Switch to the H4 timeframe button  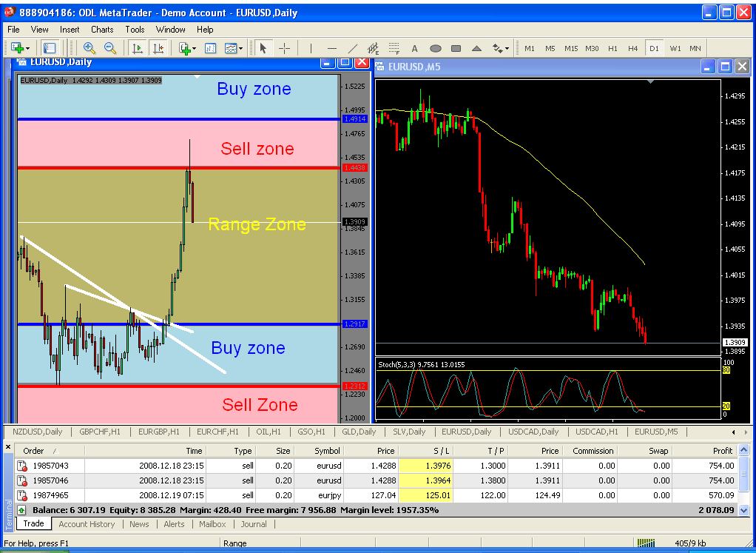click(632, 48)
